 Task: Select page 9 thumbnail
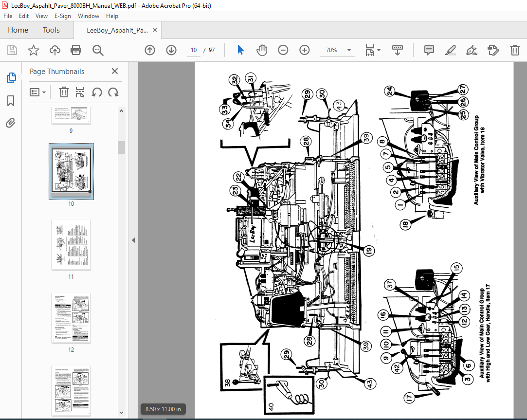coord(71,115)
